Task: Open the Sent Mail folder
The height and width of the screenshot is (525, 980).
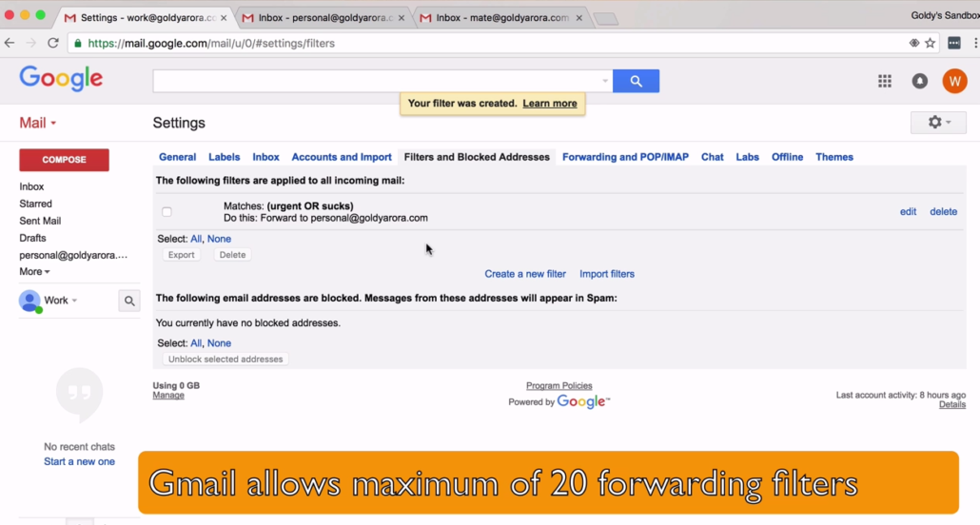Action: pyautogui.click(x=40, y=221)
